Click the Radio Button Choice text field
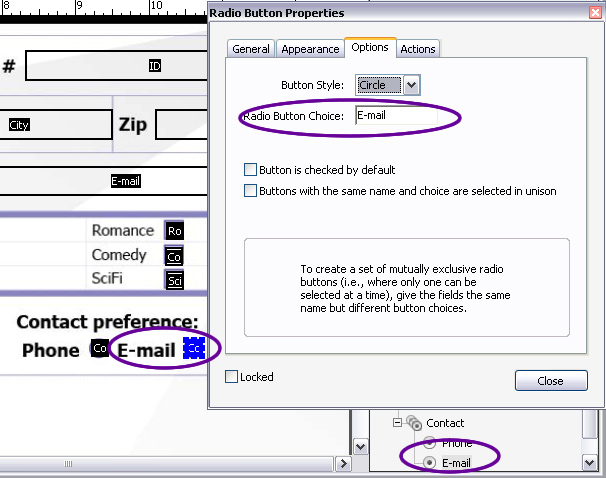This screenshot has height=478, width=606. click(x=395, y=116)
